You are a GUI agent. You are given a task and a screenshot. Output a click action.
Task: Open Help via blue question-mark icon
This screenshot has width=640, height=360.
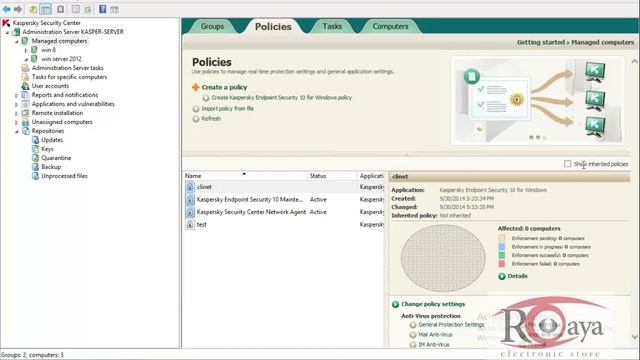point(102,9)
